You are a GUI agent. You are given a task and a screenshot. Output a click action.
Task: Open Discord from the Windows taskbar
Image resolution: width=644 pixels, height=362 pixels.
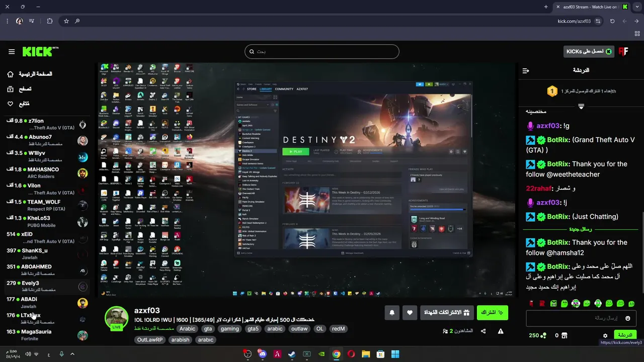262,354
